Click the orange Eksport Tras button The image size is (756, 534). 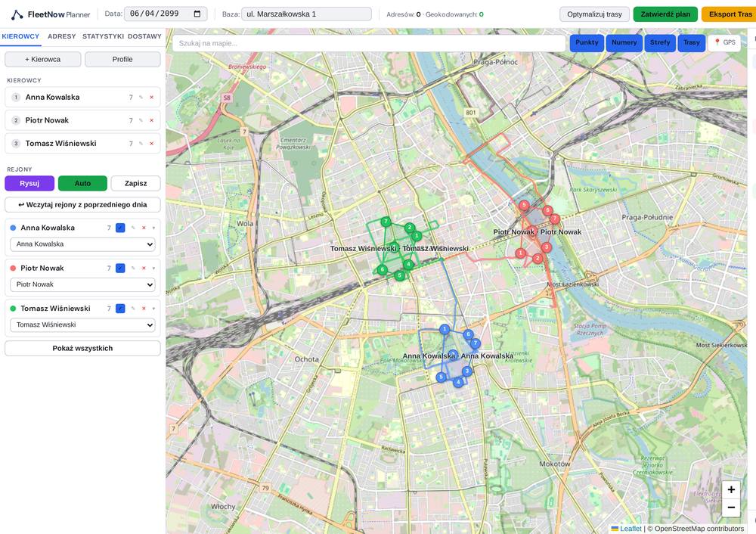click(x=729, y=14)
